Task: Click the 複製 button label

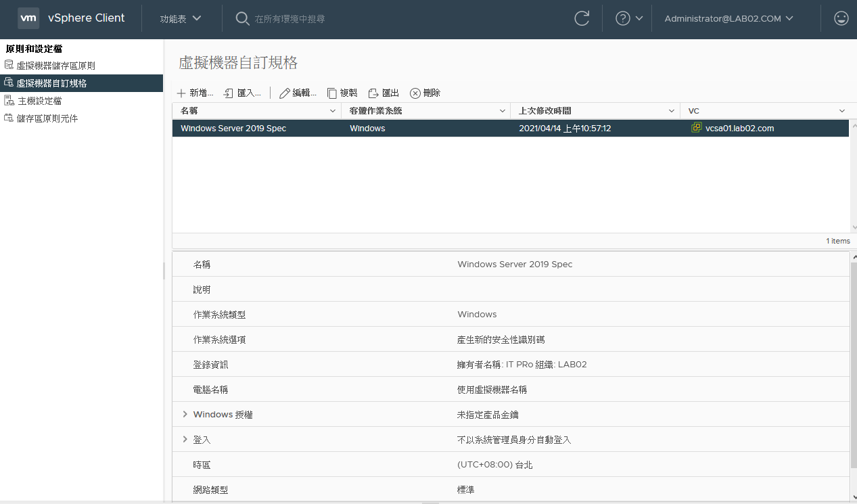Action: (x=348, y=93)
